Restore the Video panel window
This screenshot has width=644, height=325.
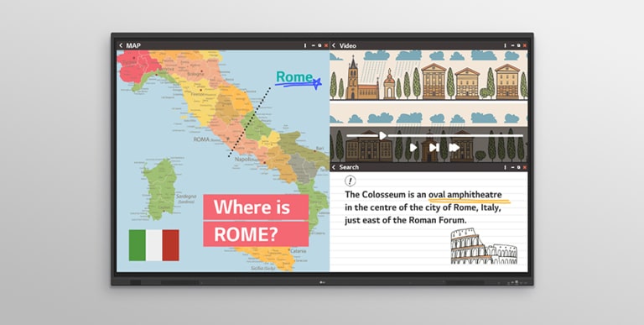(x=518, y=45)
